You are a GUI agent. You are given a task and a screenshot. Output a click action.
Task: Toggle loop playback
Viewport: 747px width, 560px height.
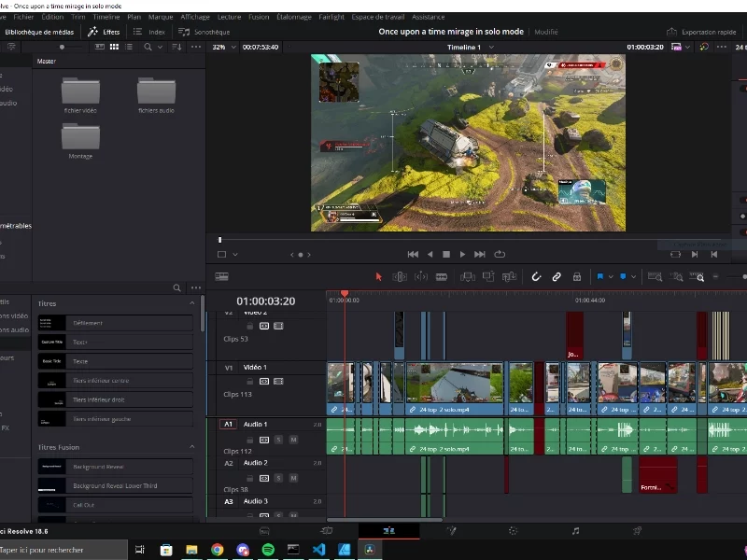[500, 254]
